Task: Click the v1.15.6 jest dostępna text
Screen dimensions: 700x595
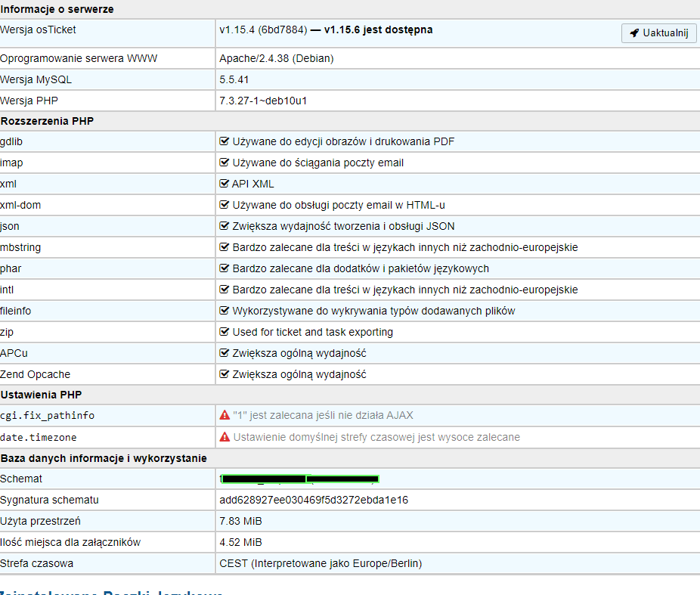Action: tap(378, 29)
